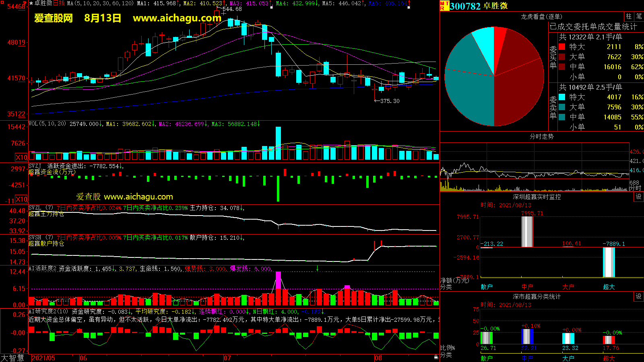Select the 龙虎看盘(逐单) panel title
The height and width of the screenshot is (362, 644).
point(541,16)
